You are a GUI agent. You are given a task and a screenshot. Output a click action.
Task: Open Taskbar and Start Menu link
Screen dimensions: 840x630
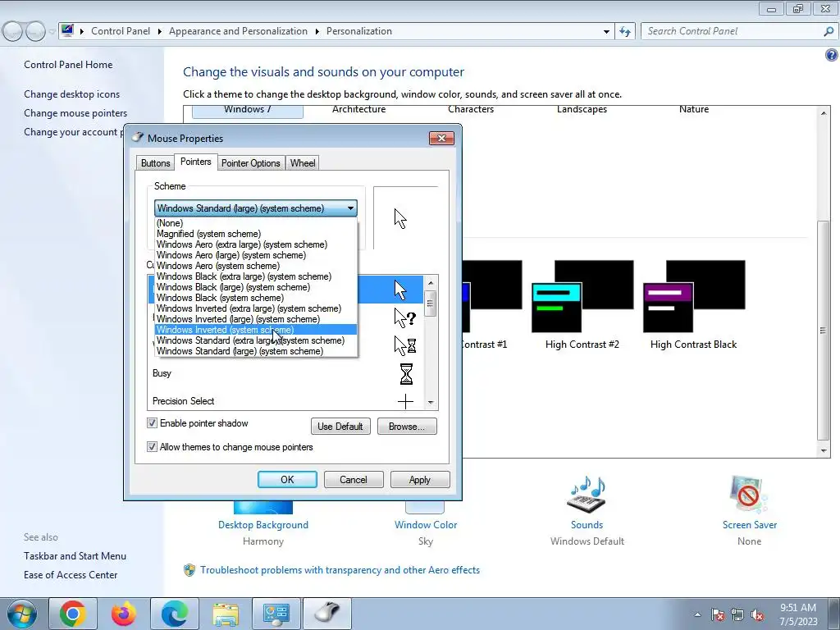(x=75, y=556)
